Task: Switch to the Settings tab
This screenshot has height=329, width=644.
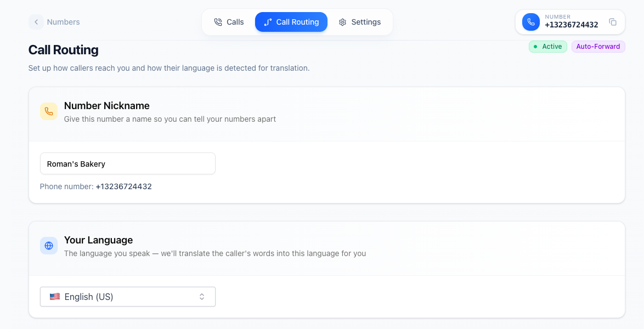Action: (x=360, y=22)
